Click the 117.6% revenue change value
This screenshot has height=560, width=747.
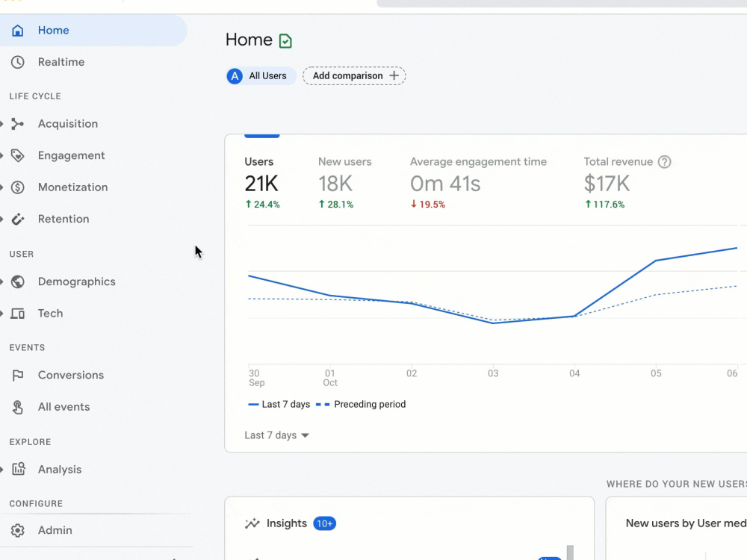click(604, 205)
